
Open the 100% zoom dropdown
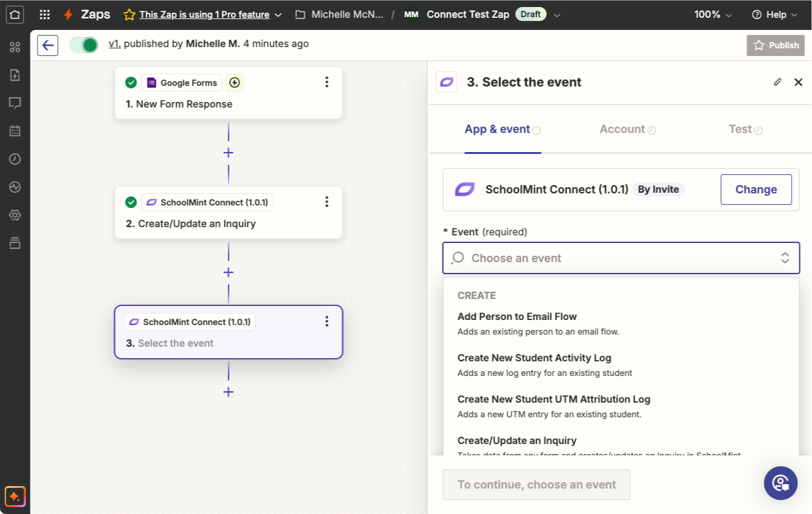(x=713, y=15)
